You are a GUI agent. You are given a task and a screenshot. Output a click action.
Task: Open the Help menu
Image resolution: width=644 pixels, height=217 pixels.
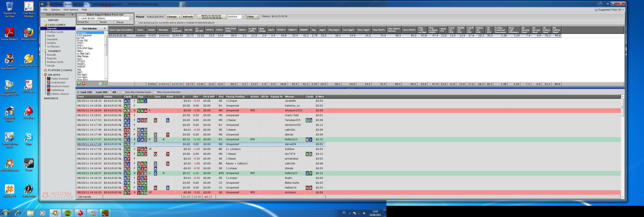(85, 10)
